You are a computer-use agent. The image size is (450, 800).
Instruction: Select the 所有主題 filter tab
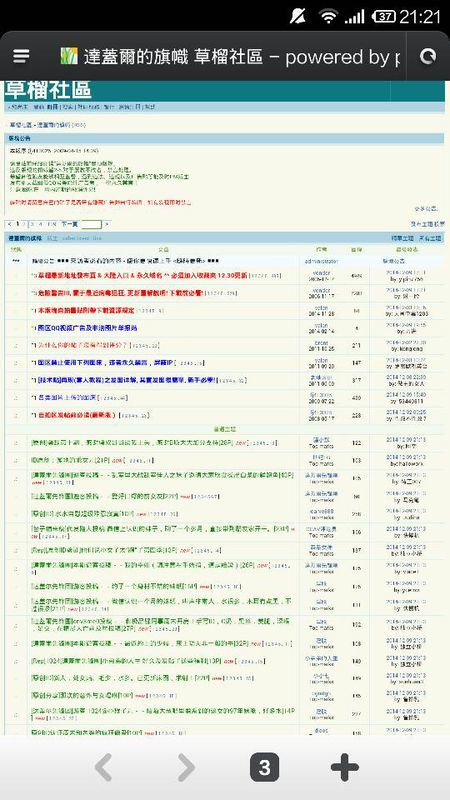click(430, 238)
